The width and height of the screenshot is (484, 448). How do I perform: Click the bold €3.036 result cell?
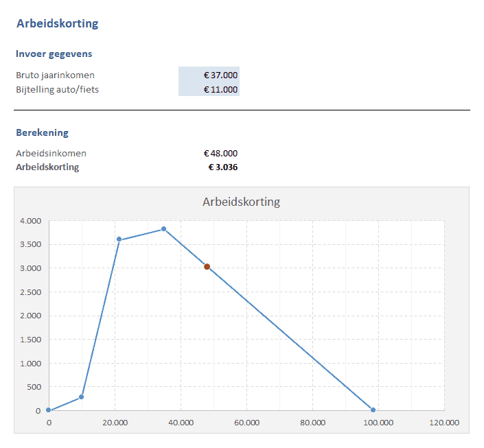(223, 167)
